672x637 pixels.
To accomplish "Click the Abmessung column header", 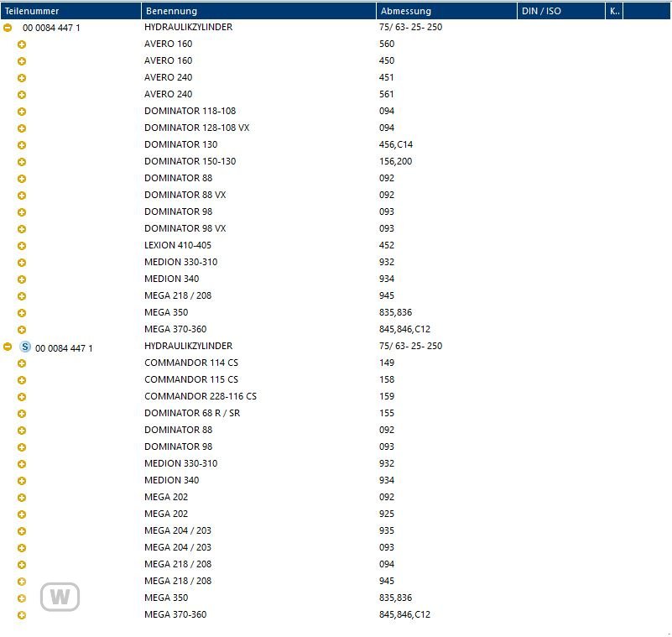I will (446, 11).
